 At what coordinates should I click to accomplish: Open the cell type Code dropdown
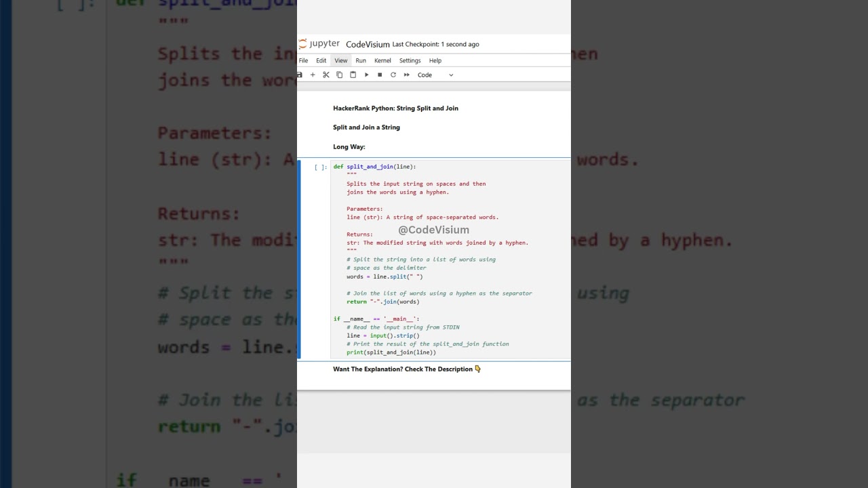click(435, 75)
